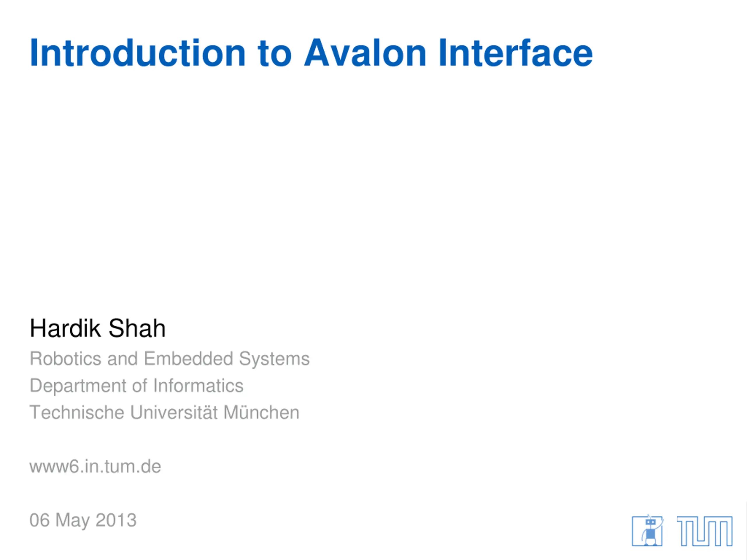The image size is (747, 560).
Task: Select the word "Systems"
Action: pyautogui.click(x=275, y=359)
